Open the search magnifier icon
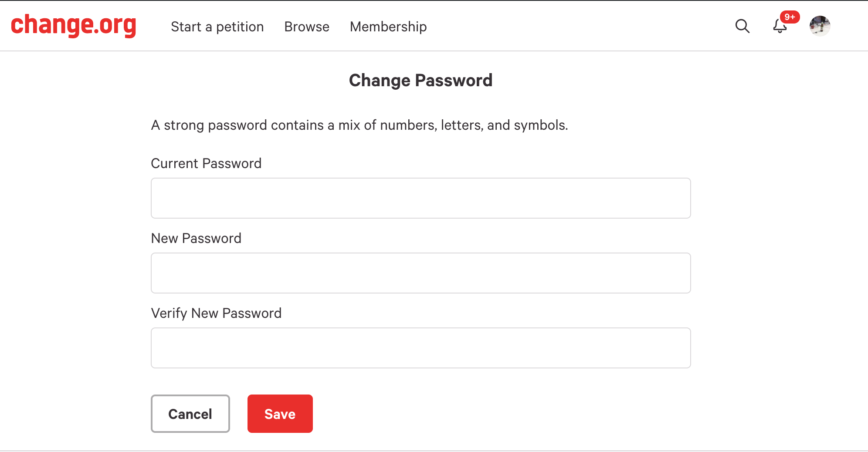The height and width of the screenshot is (452, 868). click(742, 26)
